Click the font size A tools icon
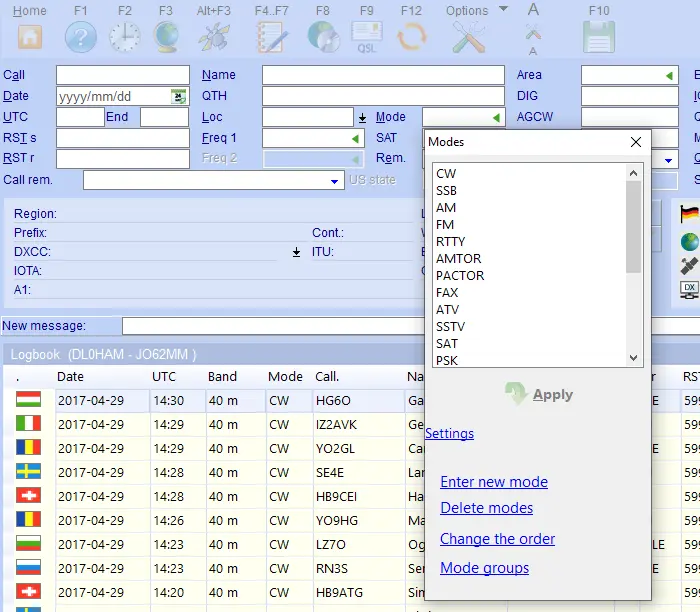700x612 pixels. pyautogui.click(x=533, y=32)
